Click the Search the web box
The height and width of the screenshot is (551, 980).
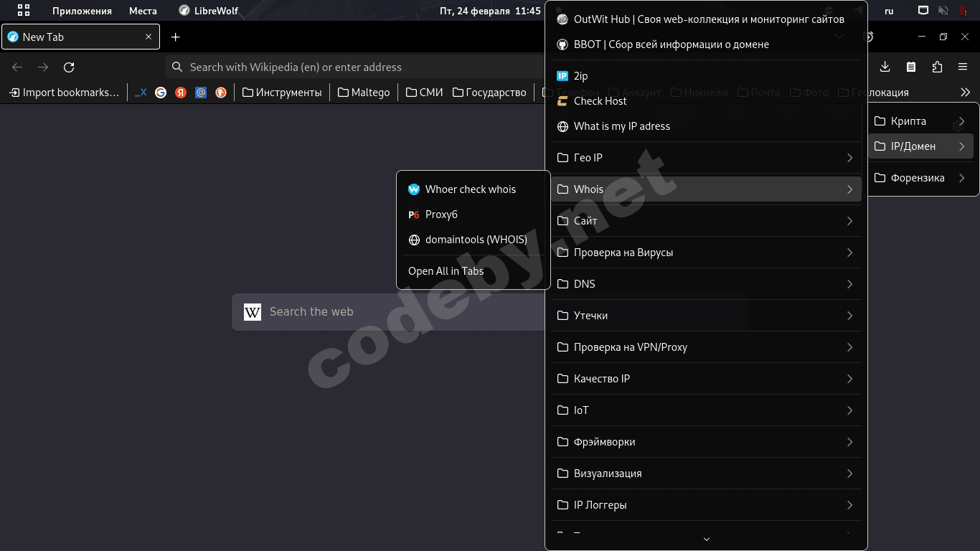(387, 312)
